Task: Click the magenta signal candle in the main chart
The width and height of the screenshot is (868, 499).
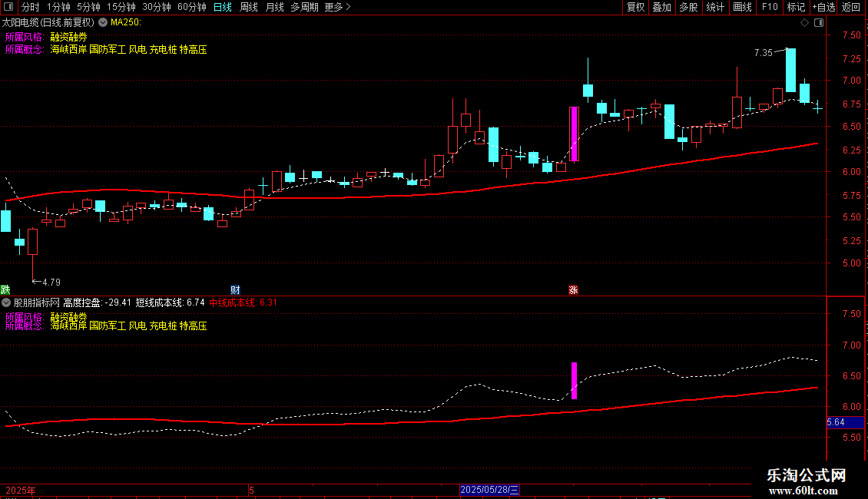Action: pyautogui.click(x=574, y=134)
